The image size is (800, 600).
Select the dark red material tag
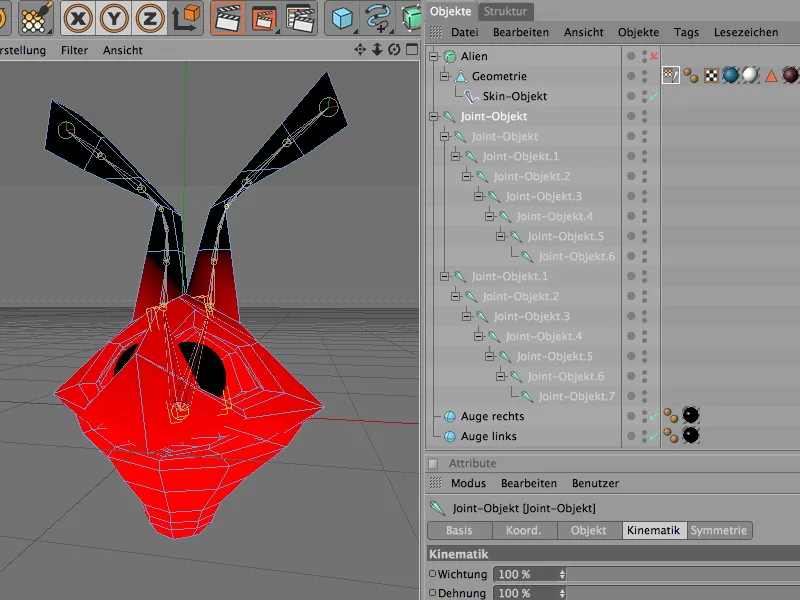click(x=790, y=75)
